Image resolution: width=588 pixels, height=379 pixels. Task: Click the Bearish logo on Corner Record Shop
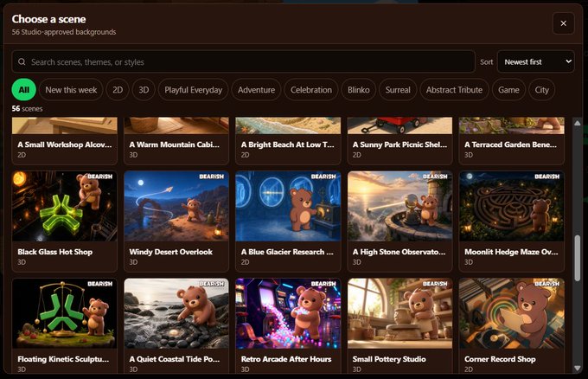point(546,284)
